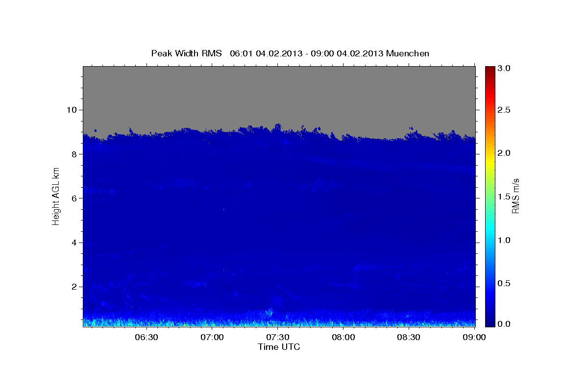588x392 pixels.
Task: Click the colorbar value 0.0
Action: click(x=504, y=324)
